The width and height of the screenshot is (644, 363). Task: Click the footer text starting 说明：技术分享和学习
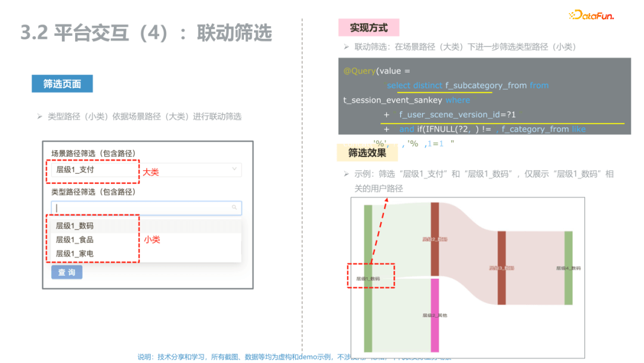coord(294,357)
